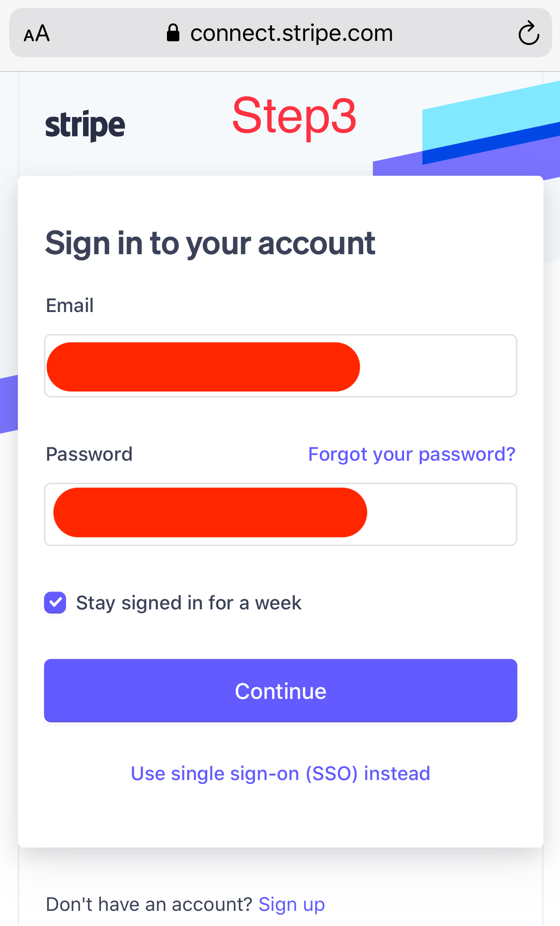
Task: Click the redacted email value
Action: (x=204, y=366)
